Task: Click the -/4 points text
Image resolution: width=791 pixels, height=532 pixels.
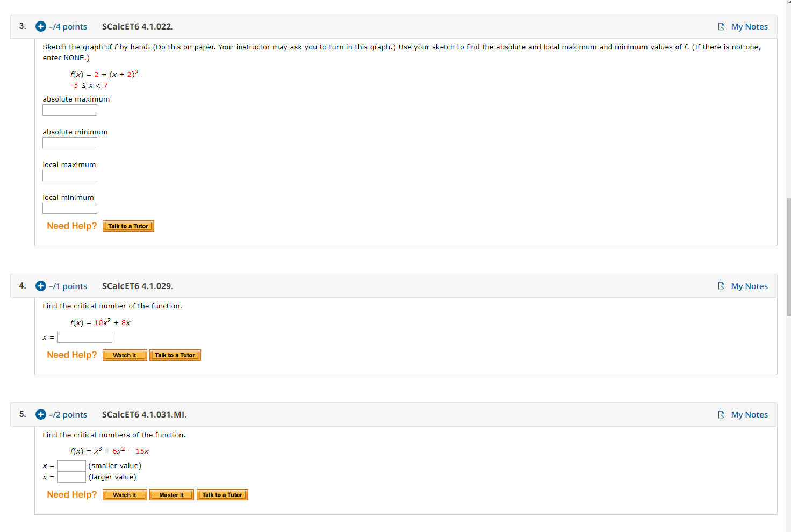Action: tap(68, 27)
